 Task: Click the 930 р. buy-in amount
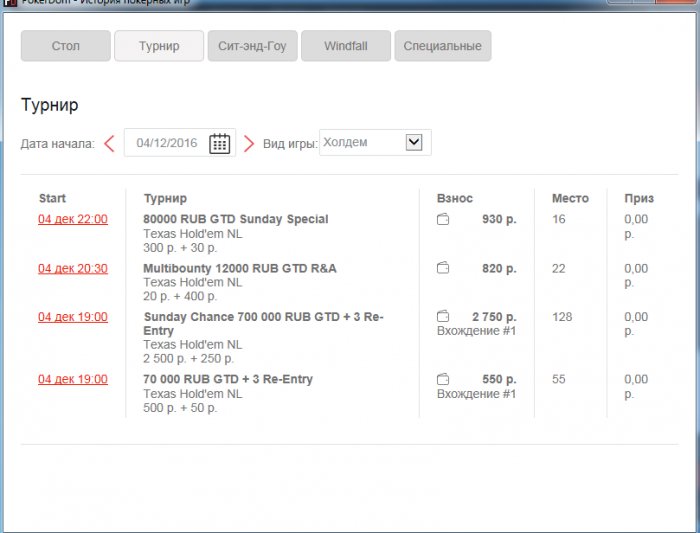(499, 219)
